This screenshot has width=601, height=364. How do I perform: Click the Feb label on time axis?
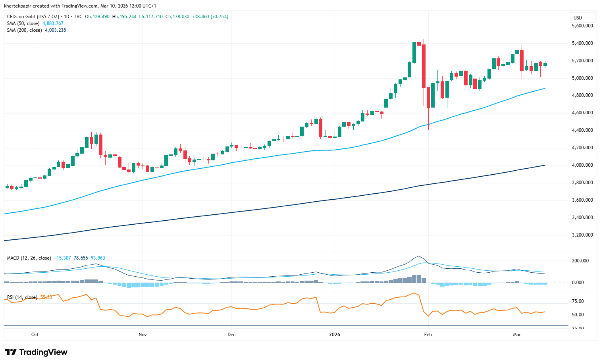[x=428, y=335]
